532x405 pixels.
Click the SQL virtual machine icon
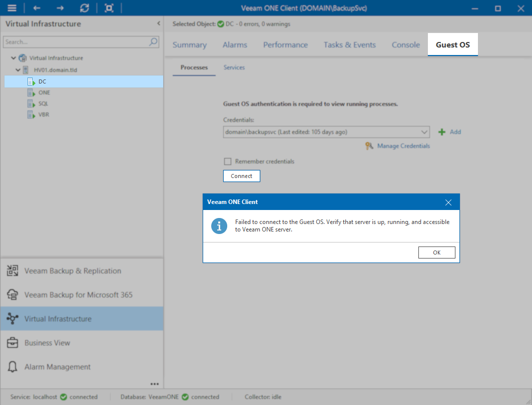tap(31, 103)
